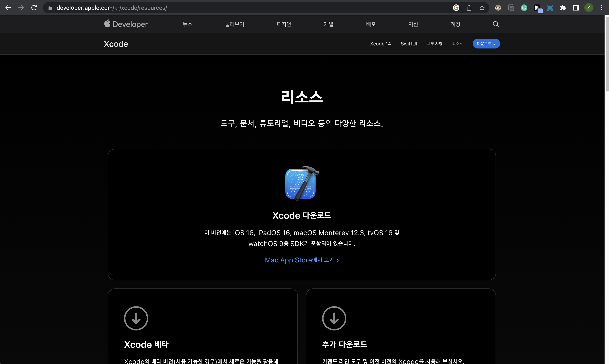Toggle the Chrome side panel
Image resolution: width=609 pixels, height=364 pixels.
click(576, 8)
